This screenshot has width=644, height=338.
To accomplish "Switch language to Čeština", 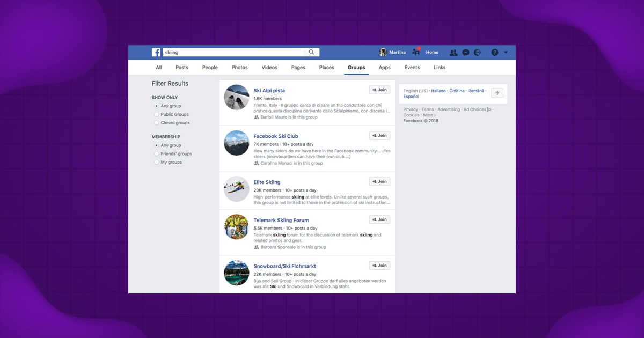I will tap(457, 91).
